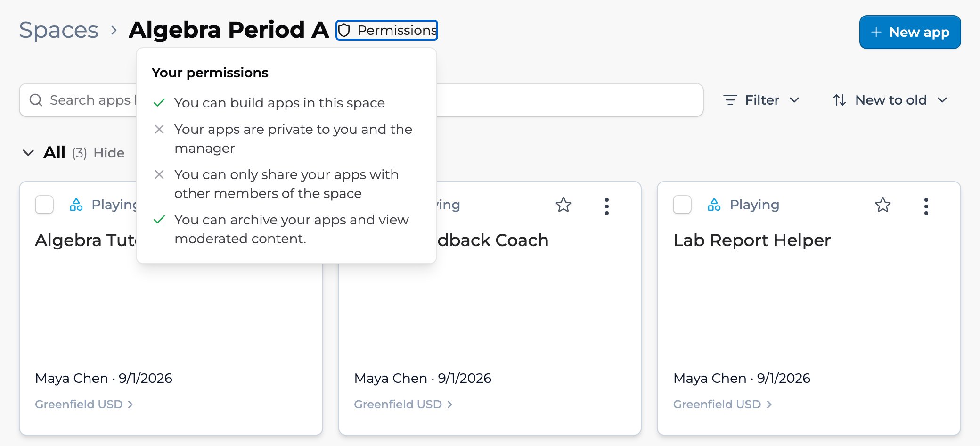Image resolution: width=980 pixels, height=446 pixels.
Task: Click the 'Your permissions' heading
Action: [x=210, y=73]
